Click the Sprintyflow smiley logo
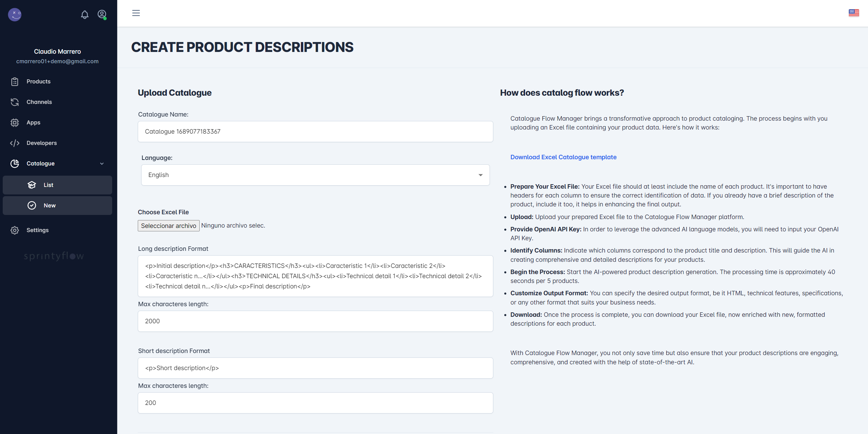Viewport: 868px width, 434px height. click(15, 14)
